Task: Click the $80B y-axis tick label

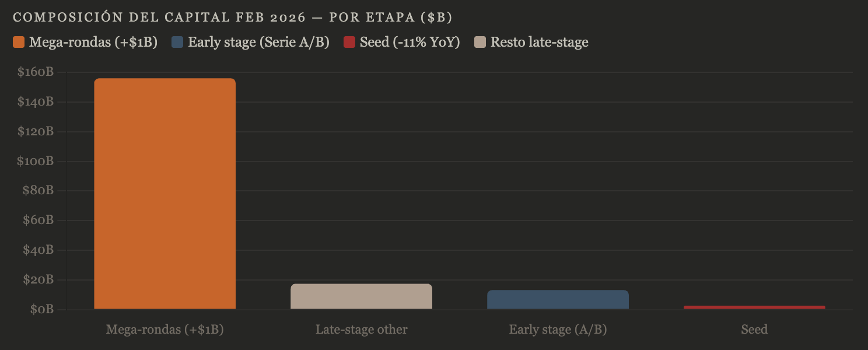Action: click(38, 191)
